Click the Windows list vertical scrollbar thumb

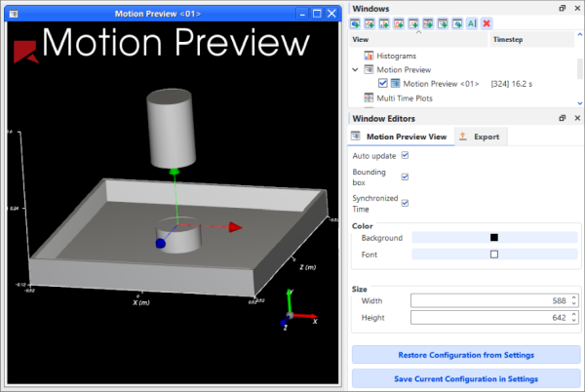click(x=580, y=68)
